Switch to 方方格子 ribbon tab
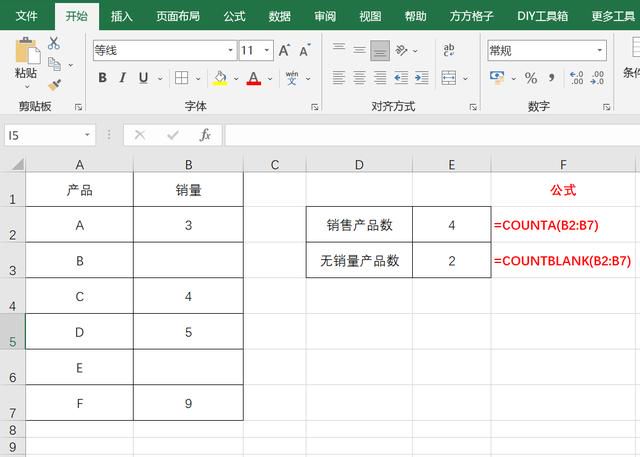640x457 pixels. coord(471,16)
